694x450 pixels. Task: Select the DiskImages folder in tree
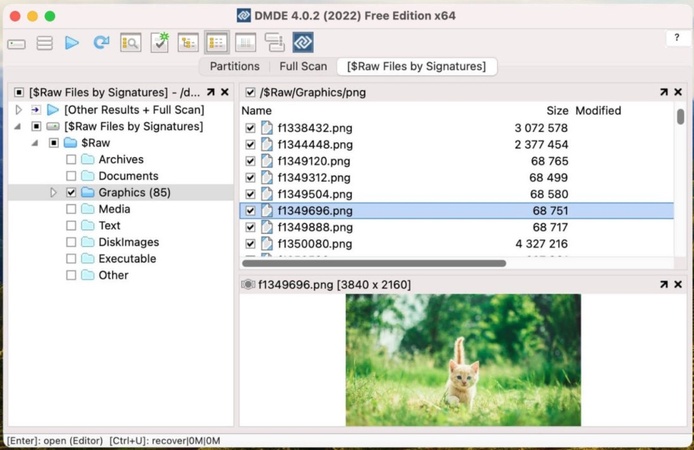coord(129,242)
